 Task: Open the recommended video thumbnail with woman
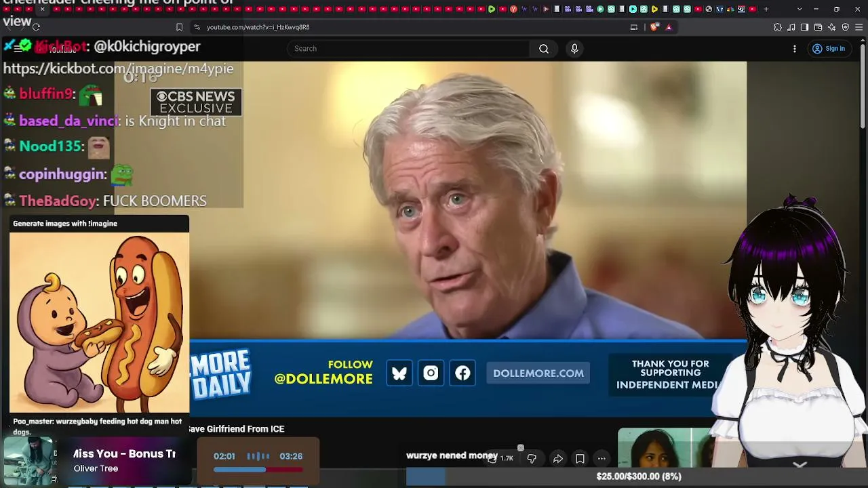pyautogui.click(x=668, y=448)
